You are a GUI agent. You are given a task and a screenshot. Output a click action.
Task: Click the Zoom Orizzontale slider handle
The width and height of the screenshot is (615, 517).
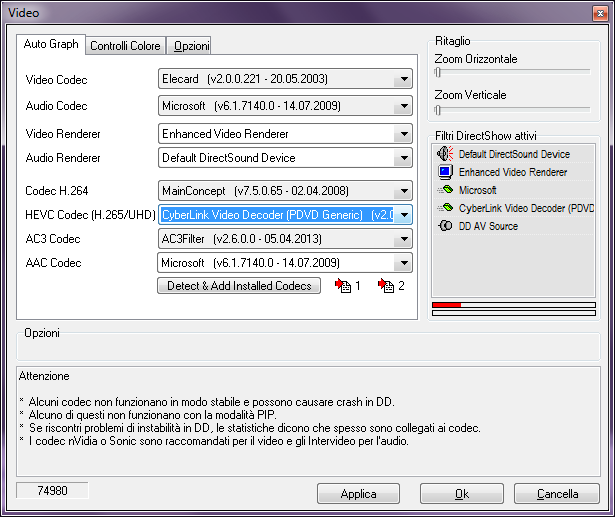click(438, 72)
